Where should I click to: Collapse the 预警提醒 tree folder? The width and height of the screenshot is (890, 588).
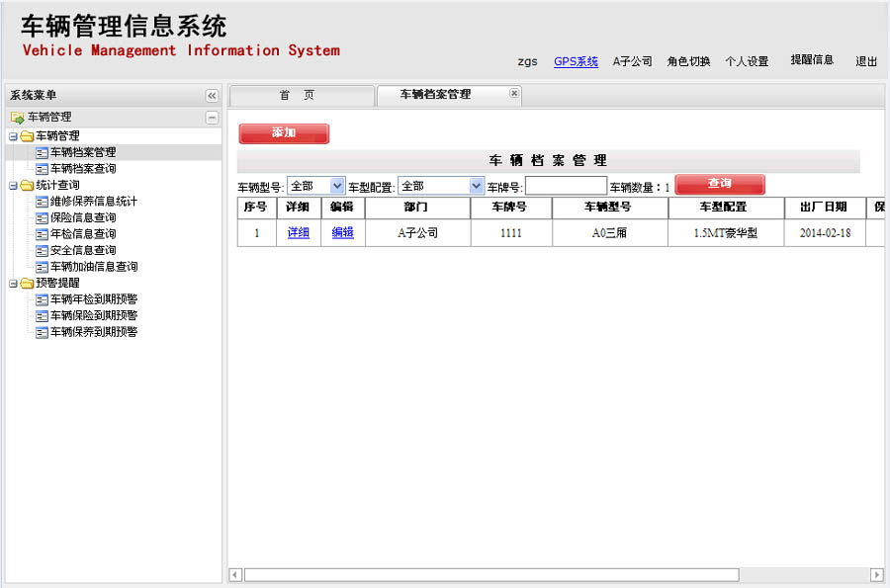(x=13, y=284)
